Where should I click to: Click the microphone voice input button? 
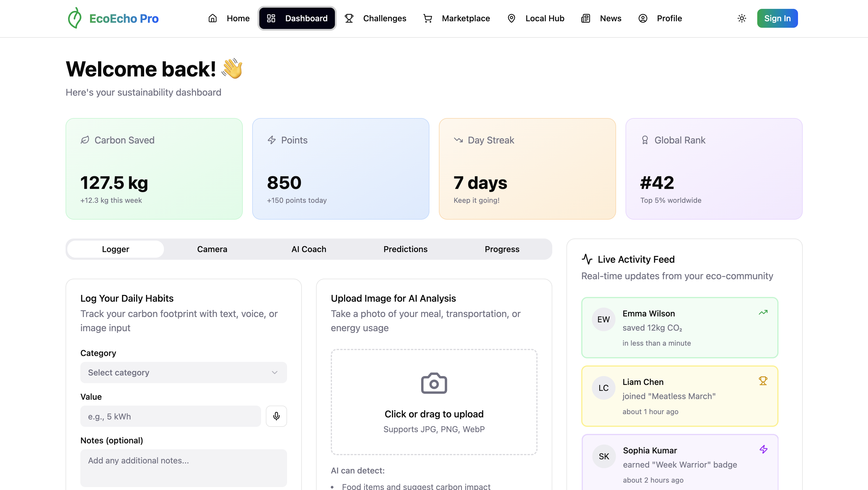(x=276, y=416)
